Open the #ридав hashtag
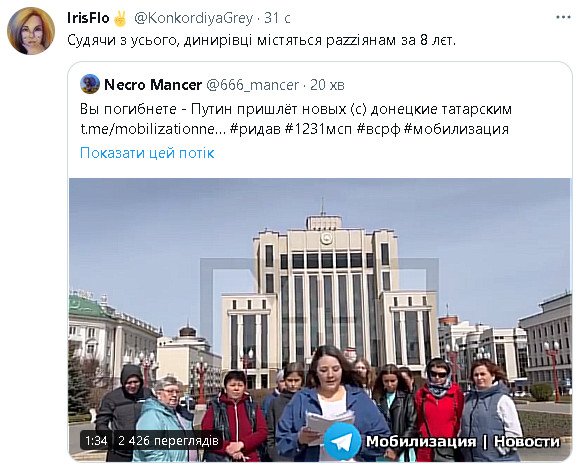 point(256,129)
